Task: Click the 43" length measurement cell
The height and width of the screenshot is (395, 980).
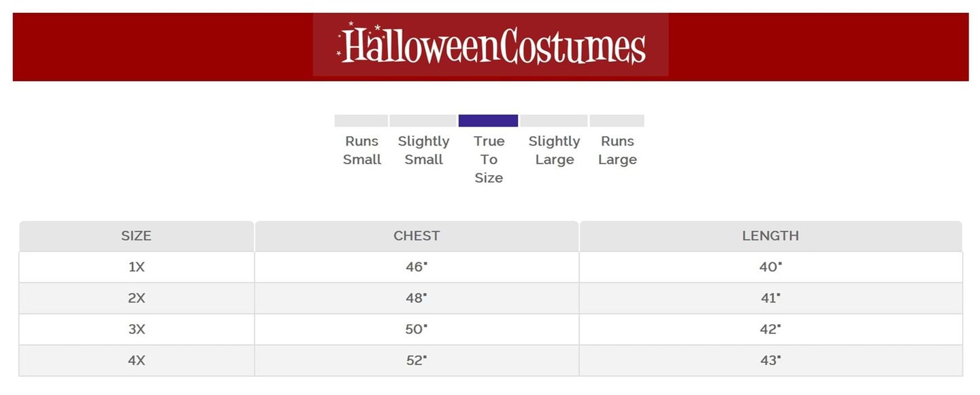Action: (x=770, y=361)
